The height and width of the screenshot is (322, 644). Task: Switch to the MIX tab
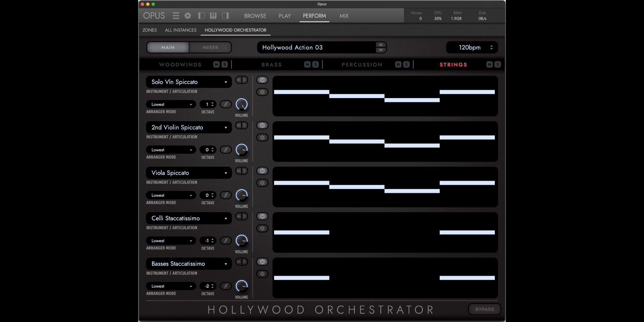343,16
